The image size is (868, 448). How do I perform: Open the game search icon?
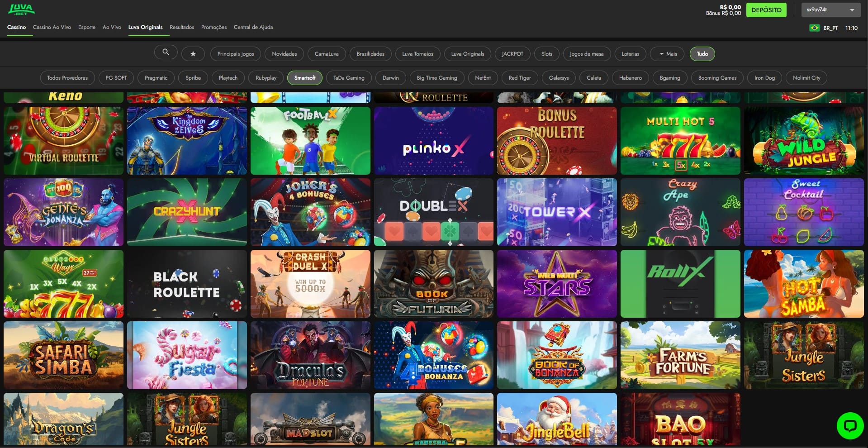(x=166, y=52)
